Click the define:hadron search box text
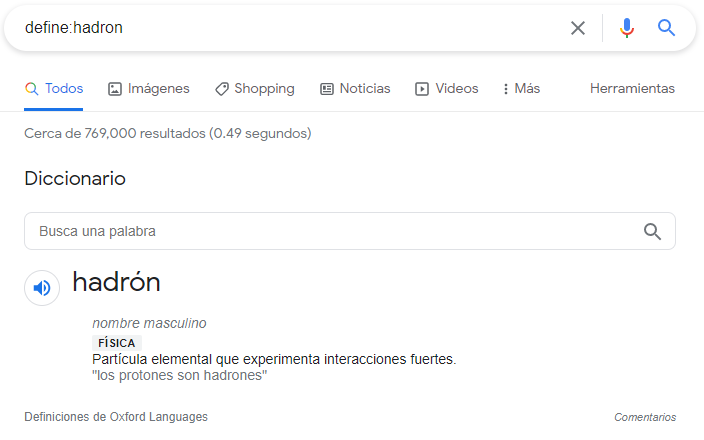The width and height of the screenshot is (704, 440). coord(74,28)
